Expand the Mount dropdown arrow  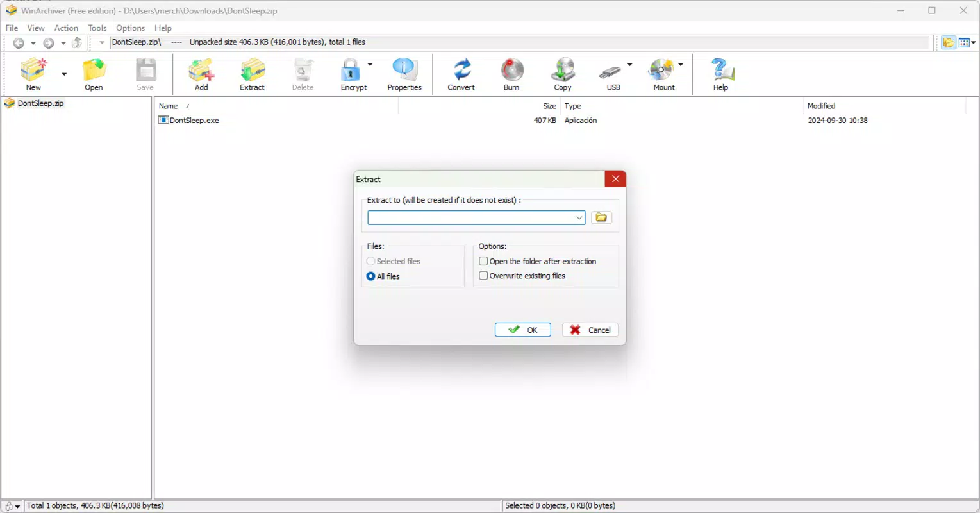tap(681, 65)
